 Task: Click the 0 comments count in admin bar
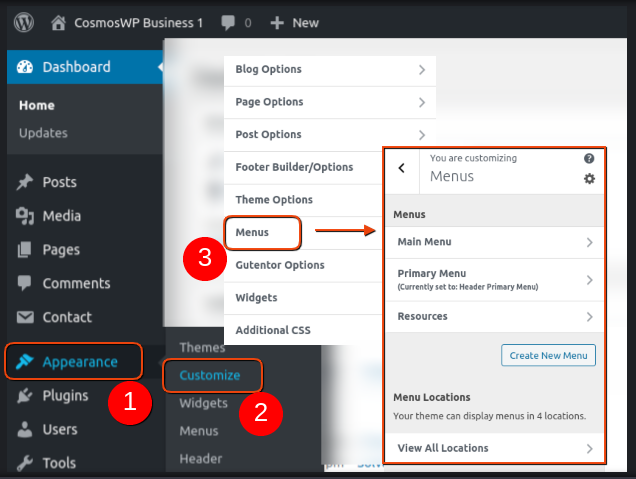tap(248, 23)
